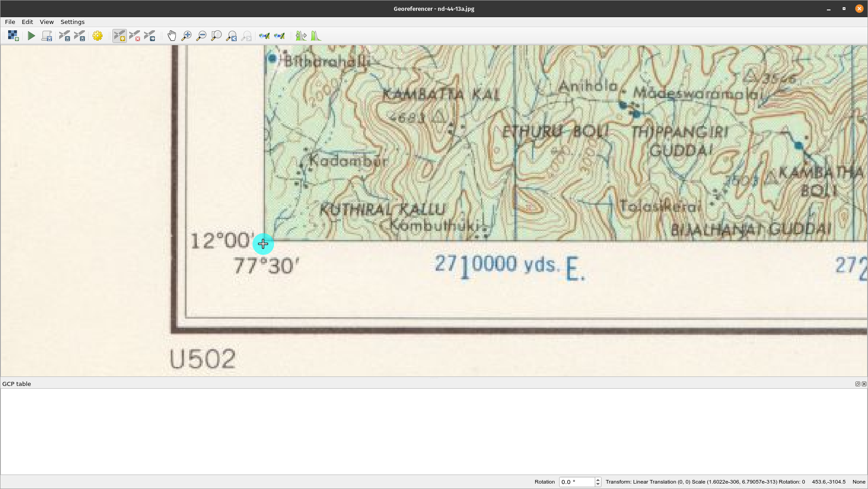Screen dimensions: 868x489
Task: Toggle the Add Point tool
Action: coord(120,36)
